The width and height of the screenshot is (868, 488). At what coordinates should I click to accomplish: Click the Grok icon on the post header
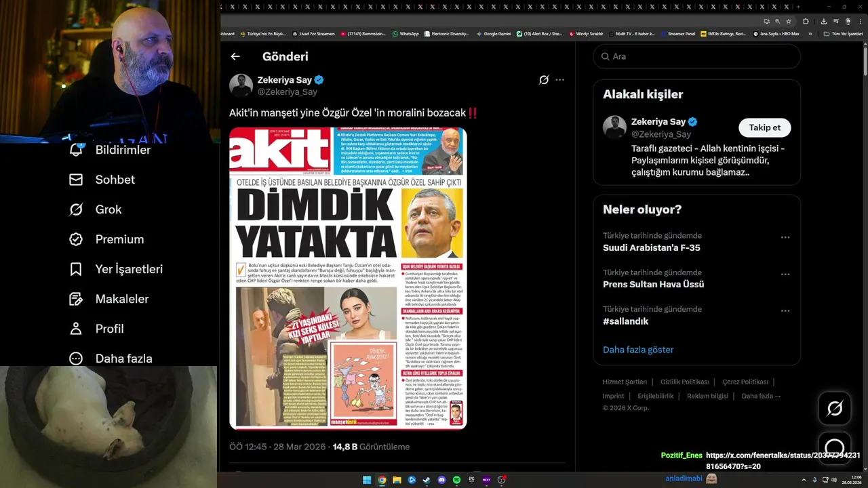[544, 80]
